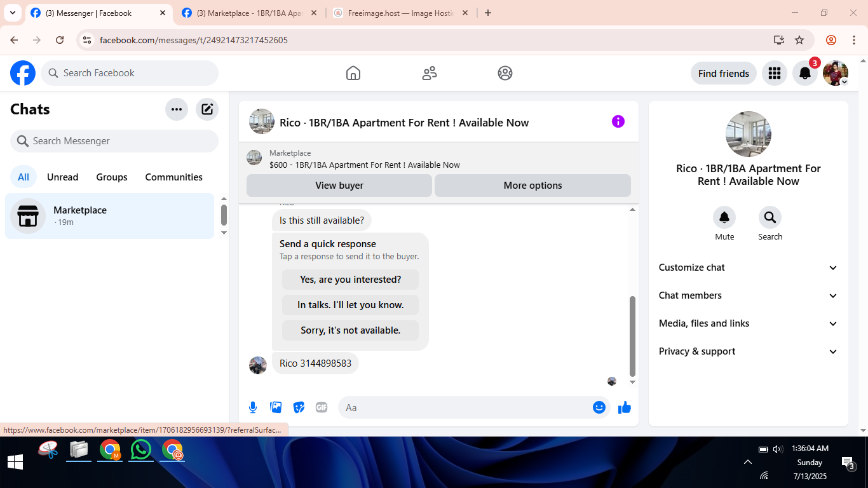Image resolution: width=868 pixels, height=488 pixels.
Task: View site information icon beside URL
Action: (x=88, y=40)
